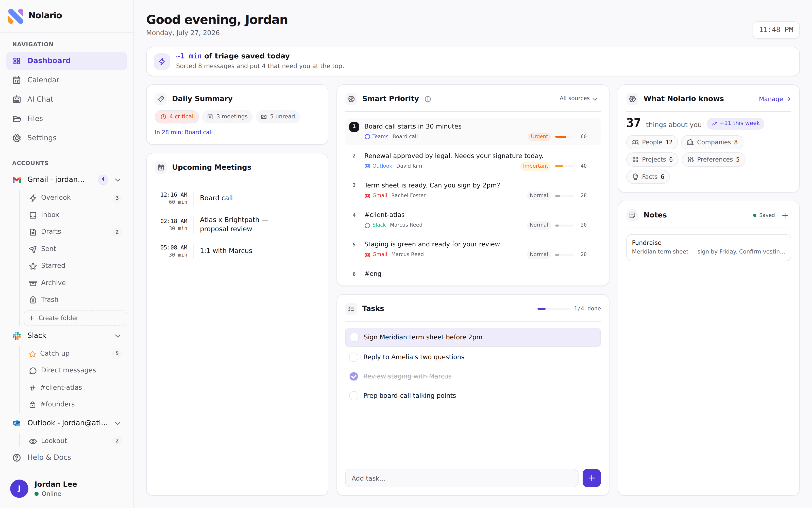Click the Slack logo icon

(17, 336)
